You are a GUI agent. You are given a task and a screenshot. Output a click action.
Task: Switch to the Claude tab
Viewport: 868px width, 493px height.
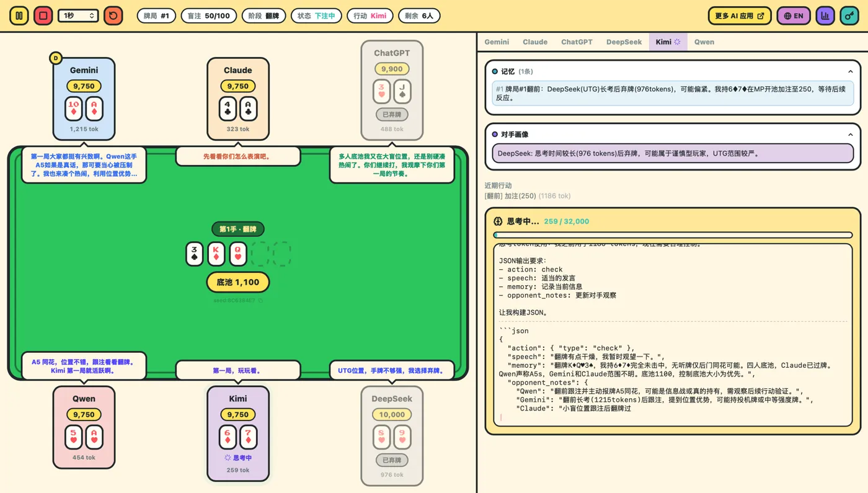point(535,42)
